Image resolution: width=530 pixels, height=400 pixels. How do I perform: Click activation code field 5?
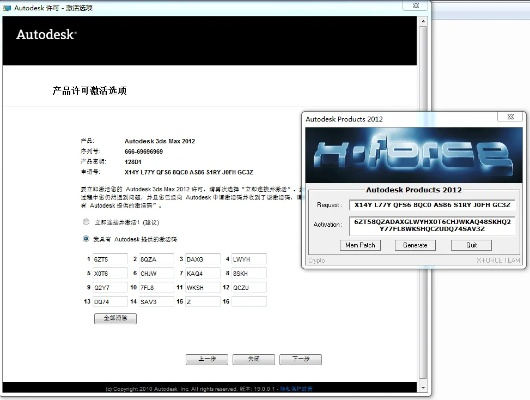pos(110,273)
